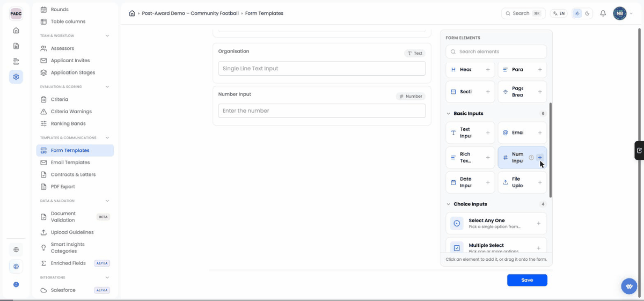Add Multiple Select with its plus icon
Viewport: 644px width, 301px height.
[x=539, y=248]
